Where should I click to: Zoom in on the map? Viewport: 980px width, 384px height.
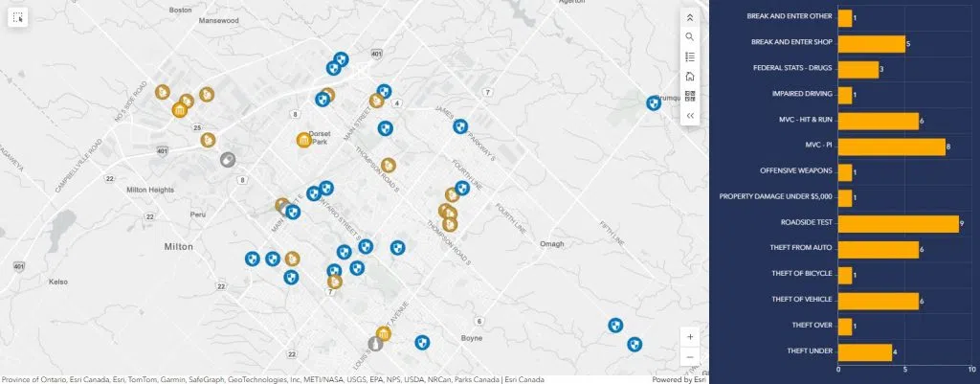pos(689,336)
